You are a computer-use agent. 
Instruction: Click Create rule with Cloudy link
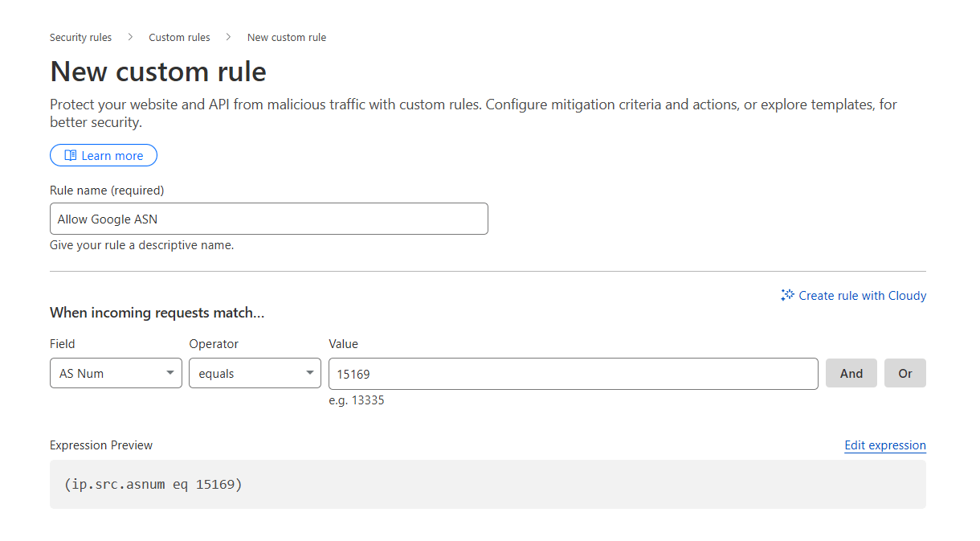coord(862,296)
